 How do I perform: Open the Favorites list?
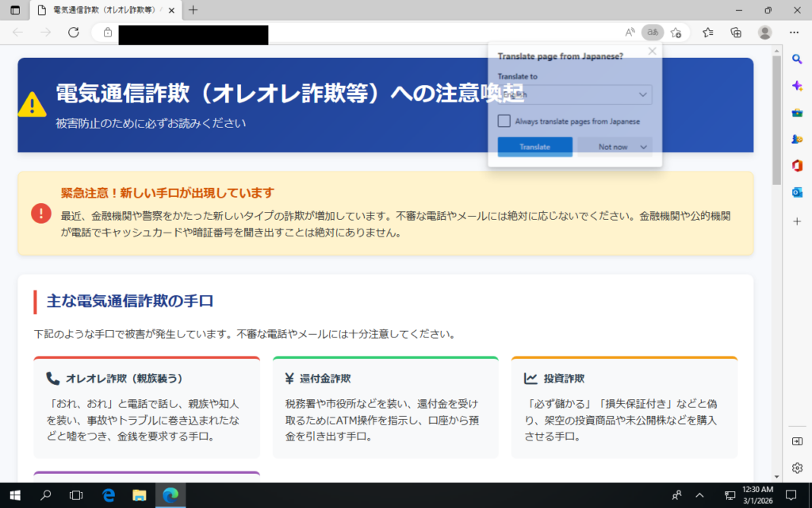(708, 33)
